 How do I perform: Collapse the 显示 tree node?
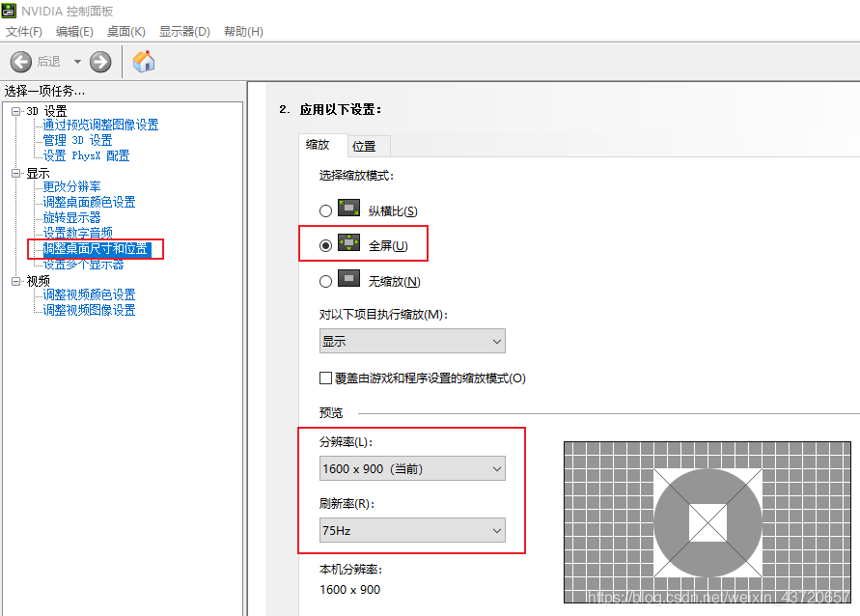[15, 174]
